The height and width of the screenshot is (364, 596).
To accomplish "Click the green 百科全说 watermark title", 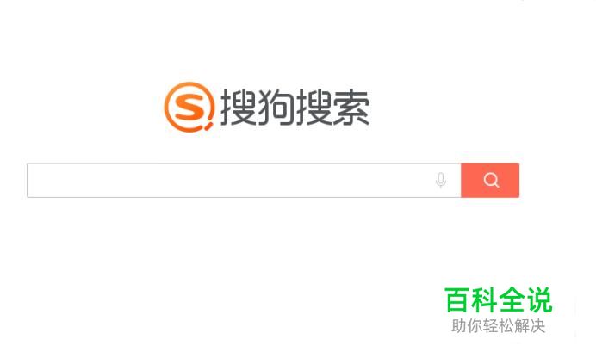I will click(499, 299).
